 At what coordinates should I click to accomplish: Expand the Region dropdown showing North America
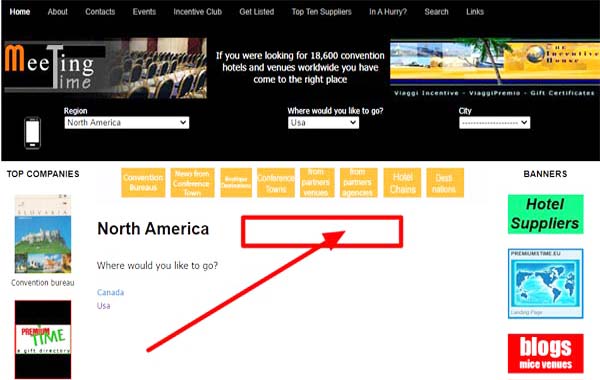click(127, 122)
